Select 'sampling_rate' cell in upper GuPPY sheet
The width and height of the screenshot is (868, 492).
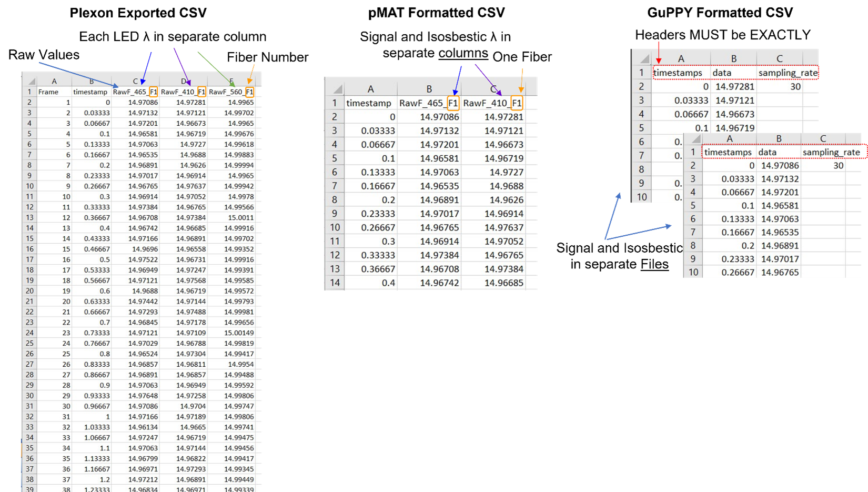click(788, 73)
